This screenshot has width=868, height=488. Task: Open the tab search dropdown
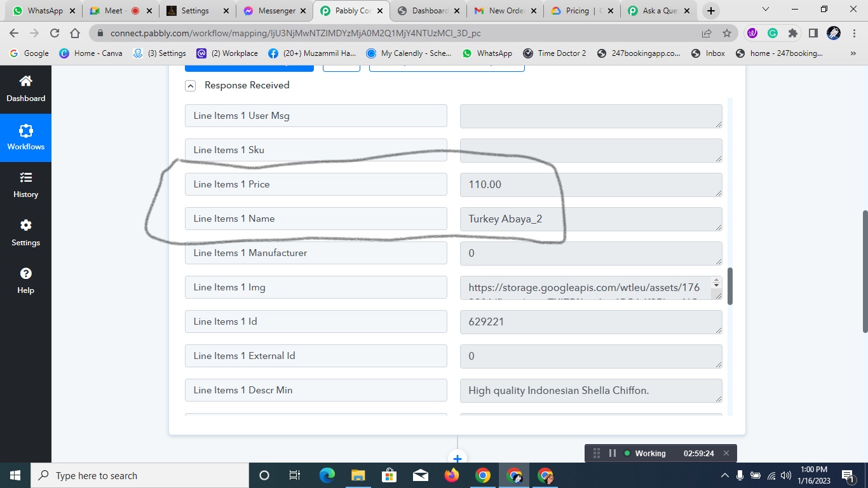766,10
